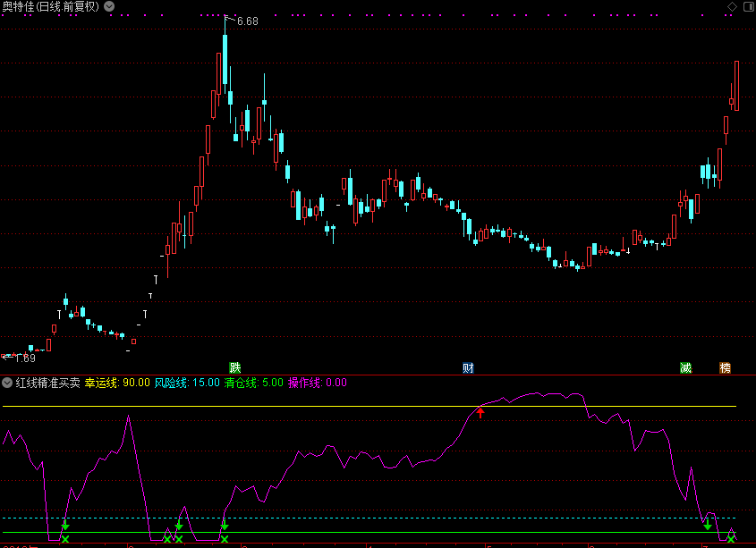Select the 风险线 15.00 indicator label
The width and height of the screenshot is (756, 548).
click(187, 383)
